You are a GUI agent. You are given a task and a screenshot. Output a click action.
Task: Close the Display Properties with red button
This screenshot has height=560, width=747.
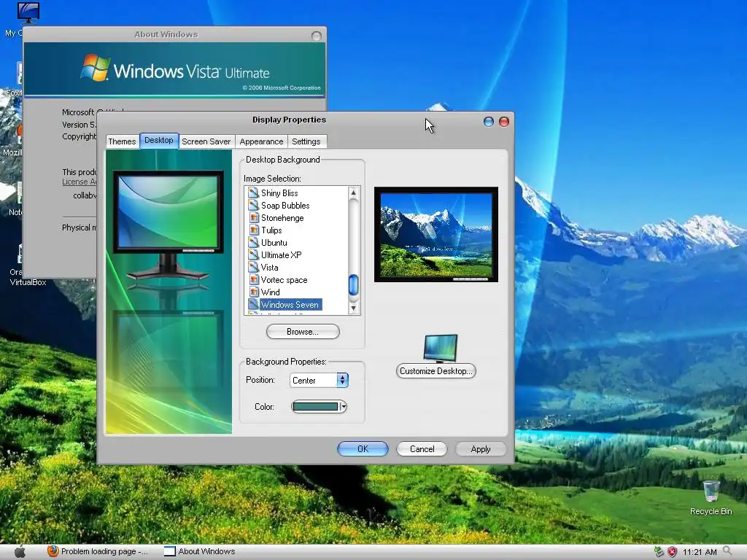coord(503,122)
